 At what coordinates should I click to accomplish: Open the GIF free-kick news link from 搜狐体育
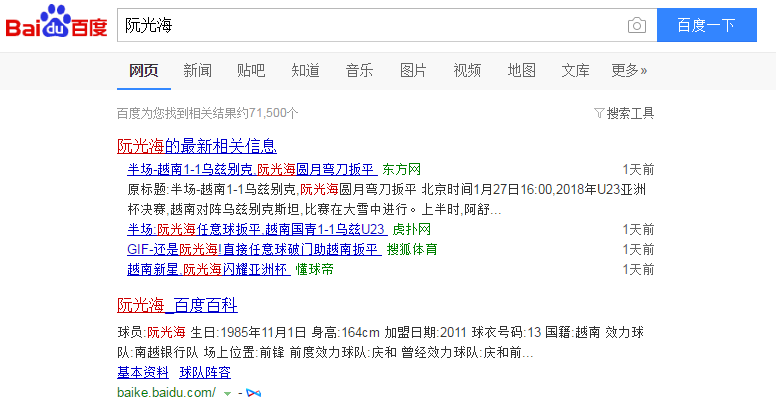coord(253,249)
